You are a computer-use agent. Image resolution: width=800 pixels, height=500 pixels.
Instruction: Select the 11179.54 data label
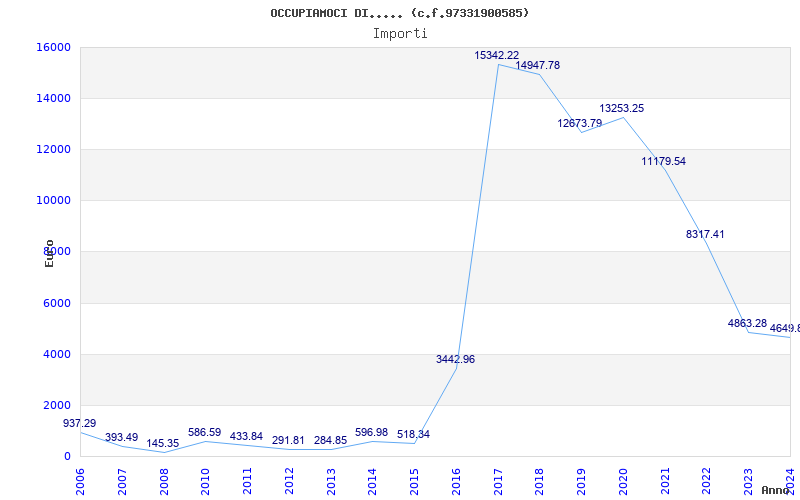click(x=663, y=161)
